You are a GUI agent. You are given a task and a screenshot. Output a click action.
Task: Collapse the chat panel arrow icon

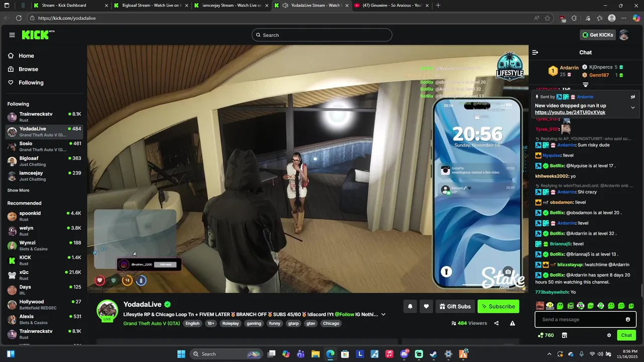pos(535,52)
